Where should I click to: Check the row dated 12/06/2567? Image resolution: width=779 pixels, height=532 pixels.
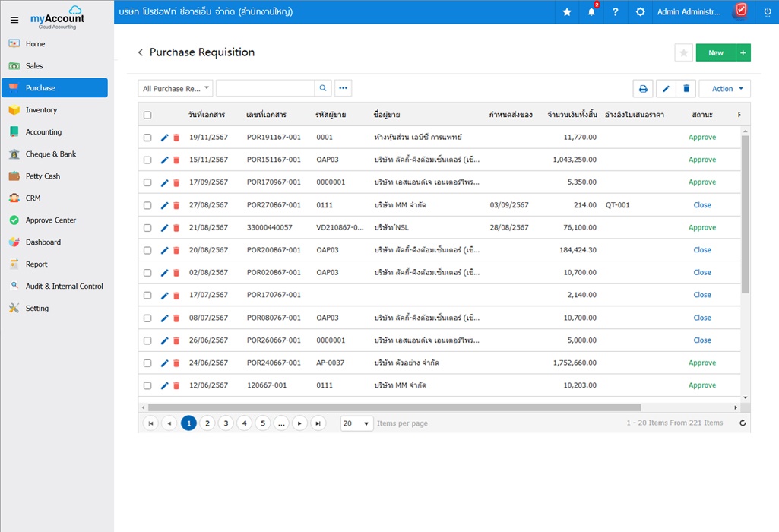pyautogui.click(x=147, y=385)
